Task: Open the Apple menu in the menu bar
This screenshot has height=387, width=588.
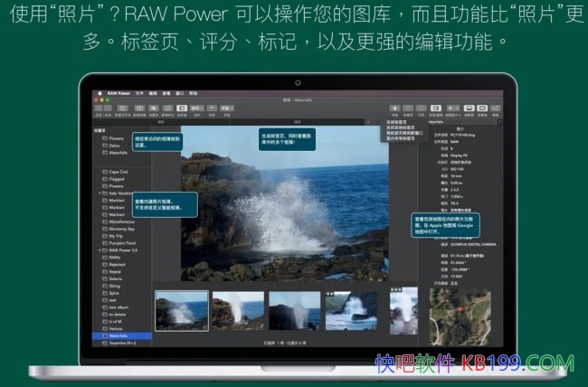Action: [x=99, y=93]
